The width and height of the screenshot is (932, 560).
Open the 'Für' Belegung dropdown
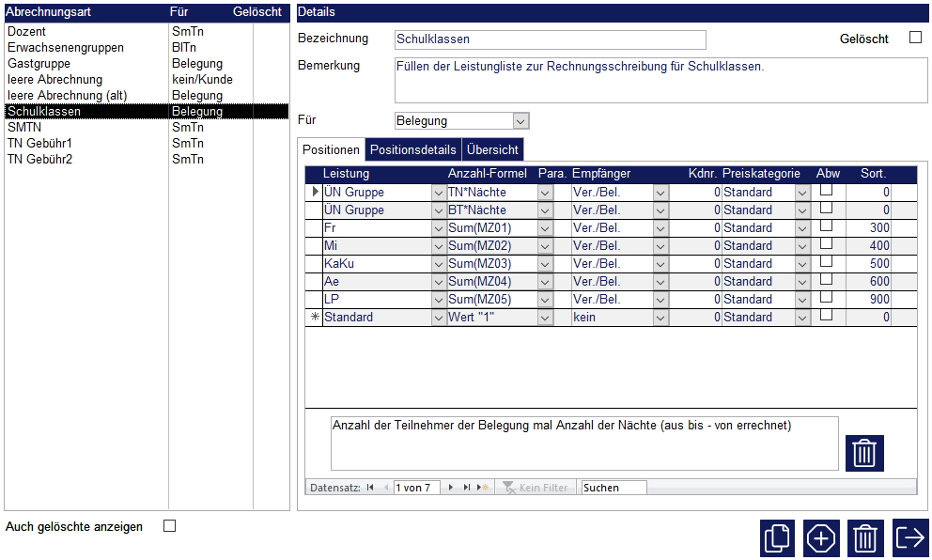point(520,120)
